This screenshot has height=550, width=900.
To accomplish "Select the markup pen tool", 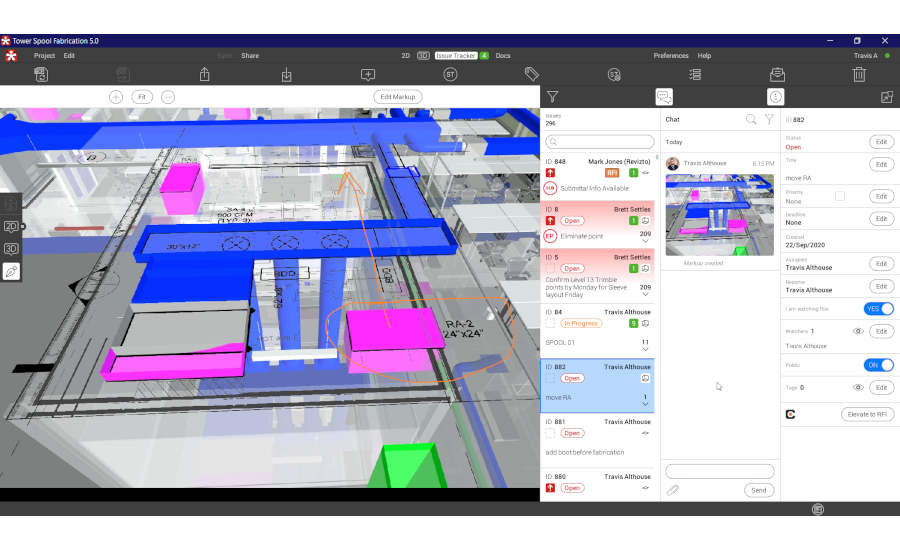I will tap(12, 271).
